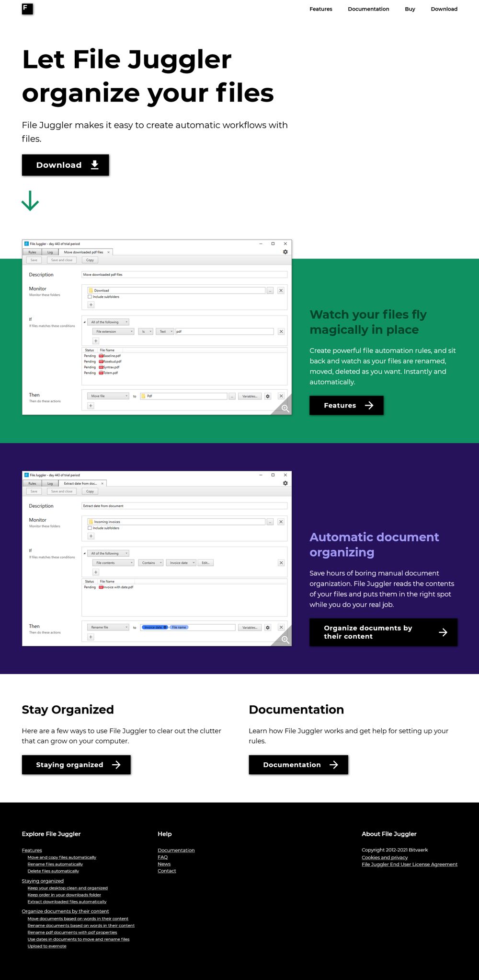The width and height of the screenshot is (479, 980).
Task: Click the Automatic document organizing heading
Action: [374, 545]
